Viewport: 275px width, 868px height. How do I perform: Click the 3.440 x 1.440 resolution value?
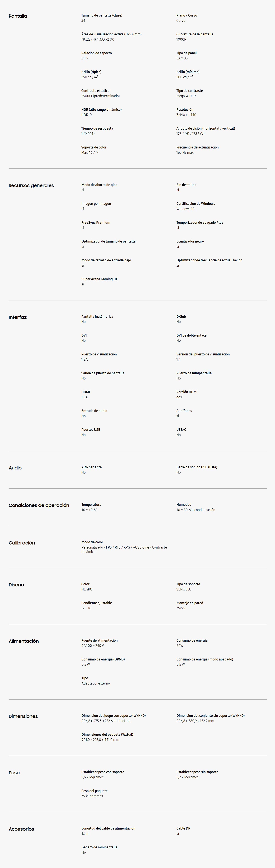click(x=186, y=115)
